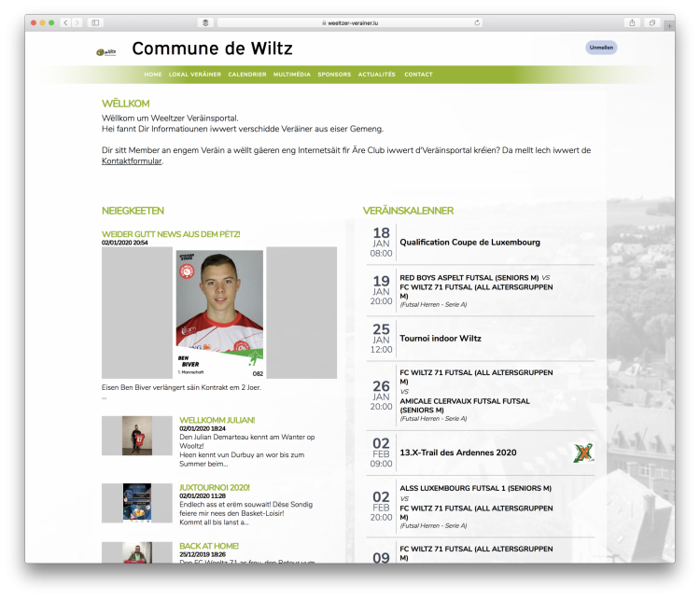Open a new tab with plus icon
Screen dimensions: 700x599
(669, 26)
